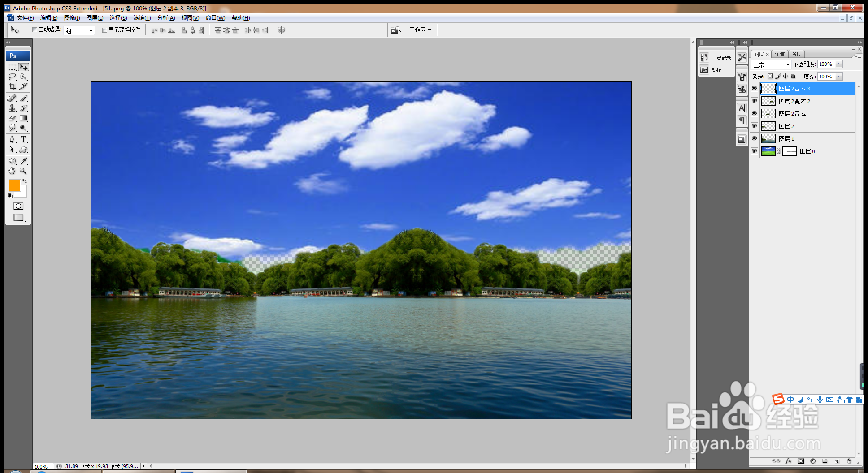This screenshot has width=868, height=473.
Task: Select the Lasso tool
Action: click(x=12, y=77)
